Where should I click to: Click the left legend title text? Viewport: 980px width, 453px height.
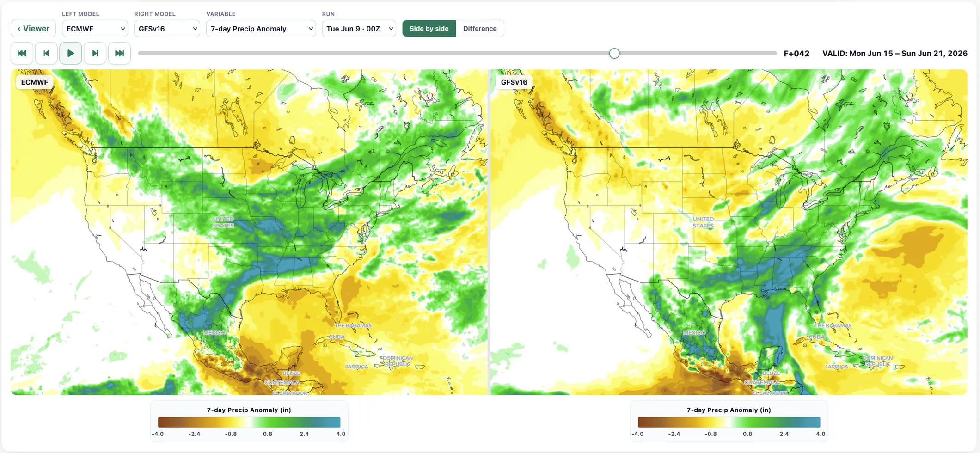(x=249, y=410)
